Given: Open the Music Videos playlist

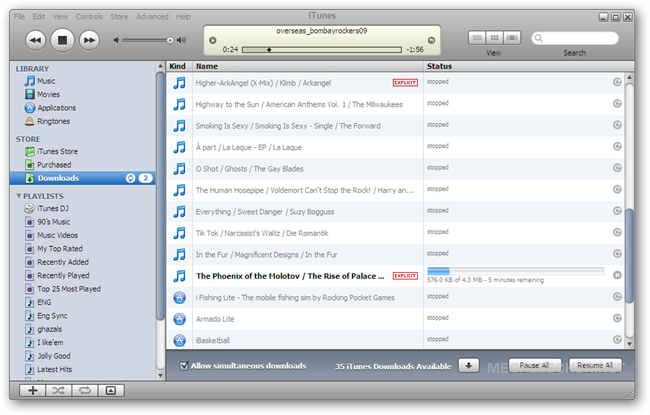Looking at the screenshot, I should click(x=58, y=235).
